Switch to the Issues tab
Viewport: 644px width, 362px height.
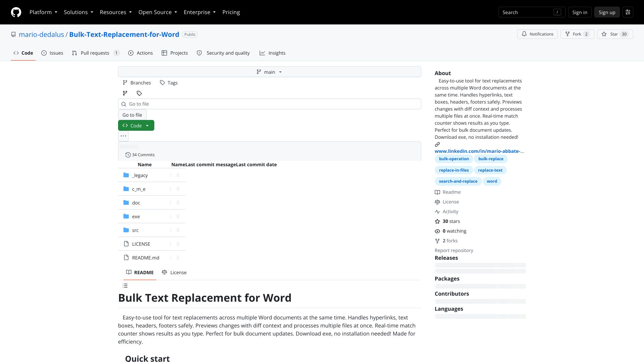tap(52, 53)
